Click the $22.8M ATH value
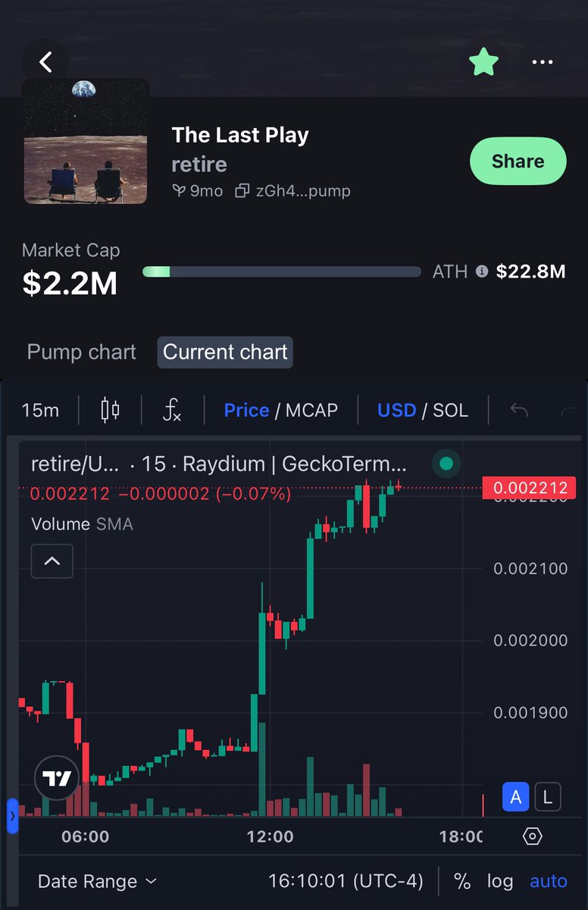This screenshot has width=588, height=910. (x=530, y=271)
